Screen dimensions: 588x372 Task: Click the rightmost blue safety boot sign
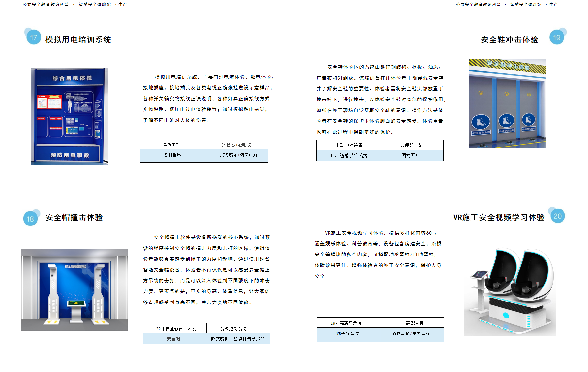[x=529, y=120]
